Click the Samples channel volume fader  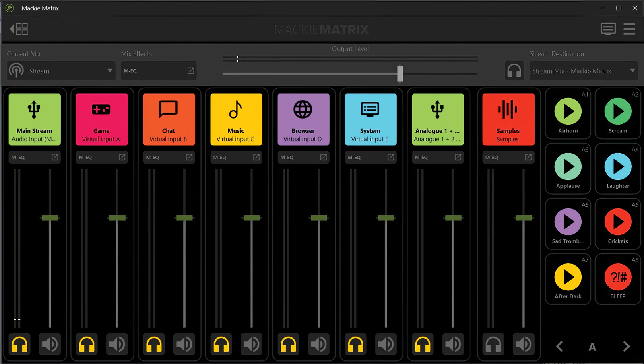coord(524,218)
